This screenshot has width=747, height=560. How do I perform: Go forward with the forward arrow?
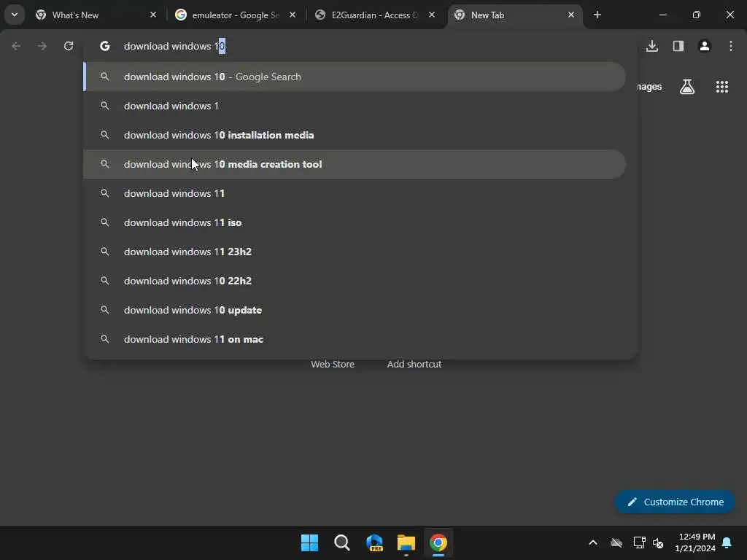(x=42, y=46)
